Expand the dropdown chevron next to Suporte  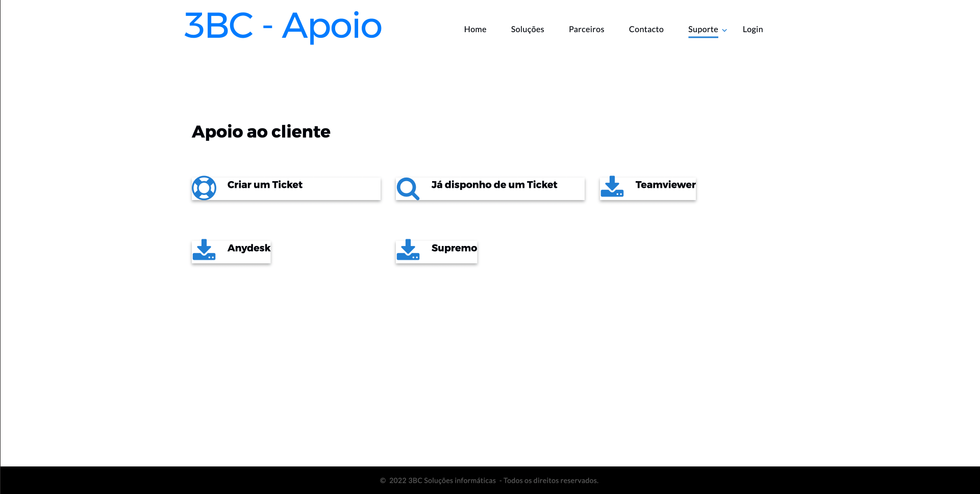pyautogui.click(x=724, y=30)
